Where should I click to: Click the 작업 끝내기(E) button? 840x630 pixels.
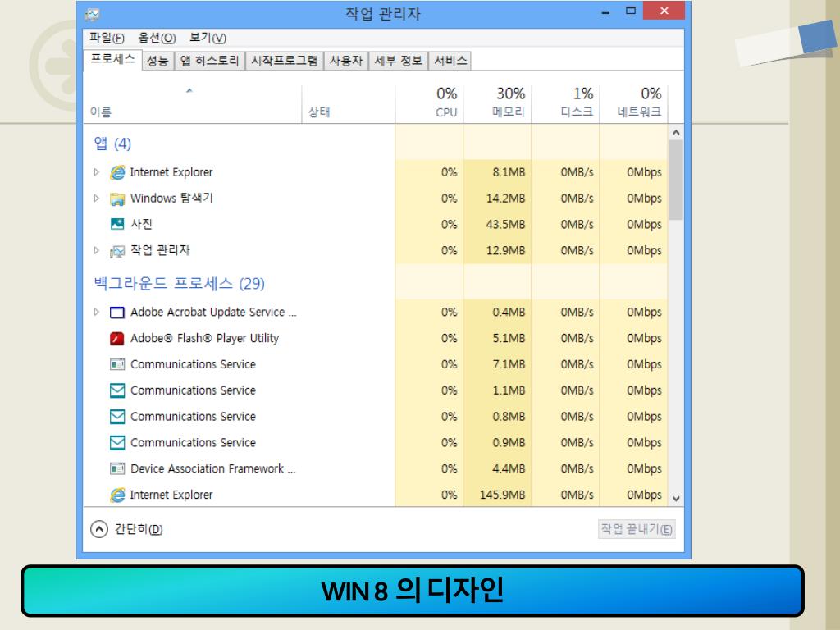637,529
